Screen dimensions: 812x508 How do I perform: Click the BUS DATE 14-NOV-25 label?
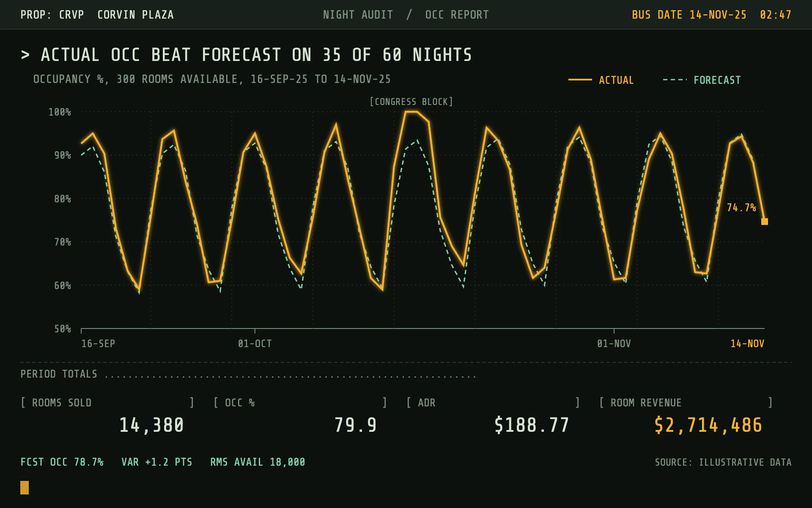point(689,15)
